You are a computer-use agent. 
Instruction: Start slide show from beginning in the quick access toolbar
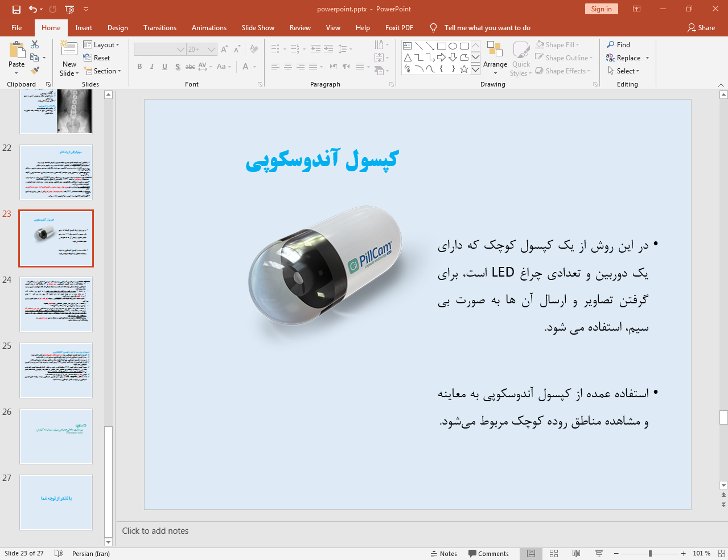[69, 9]
